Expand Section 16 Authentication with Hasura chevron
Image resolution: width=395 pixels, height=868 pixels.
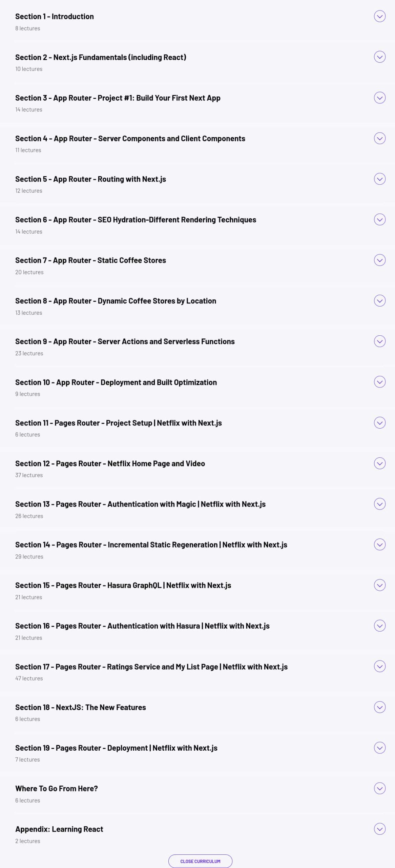click(x=379, y=626)
